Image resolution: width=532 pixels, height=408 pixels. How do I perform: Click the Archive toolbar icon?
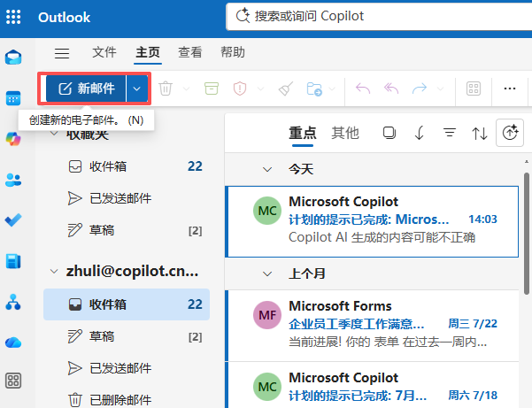212,89
